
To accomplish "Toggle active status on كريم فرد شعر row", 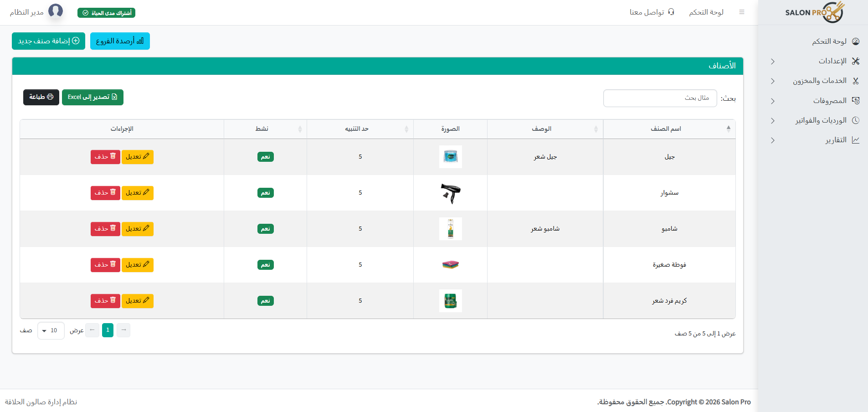I will (265, 300).
